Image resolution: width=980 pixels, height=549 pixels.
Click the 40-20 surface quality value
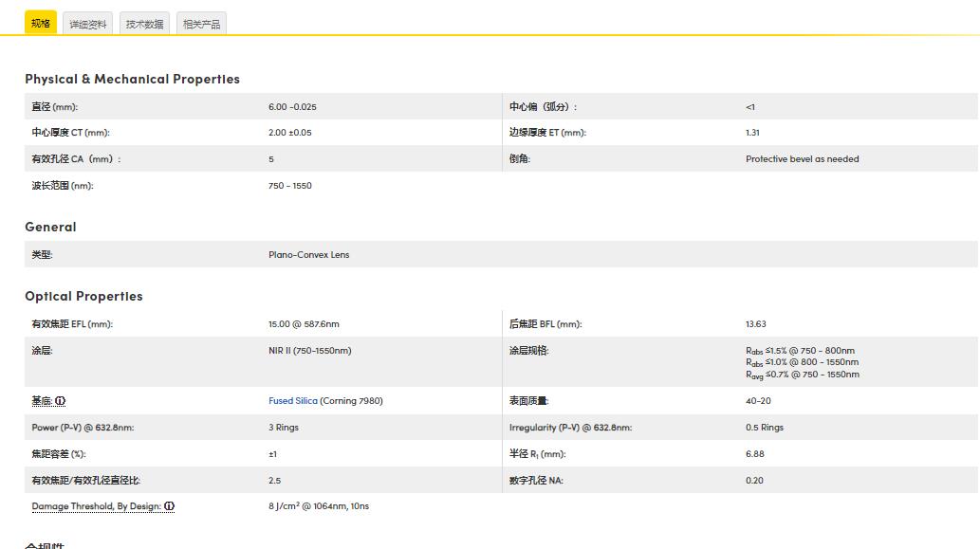pos(758,401)
